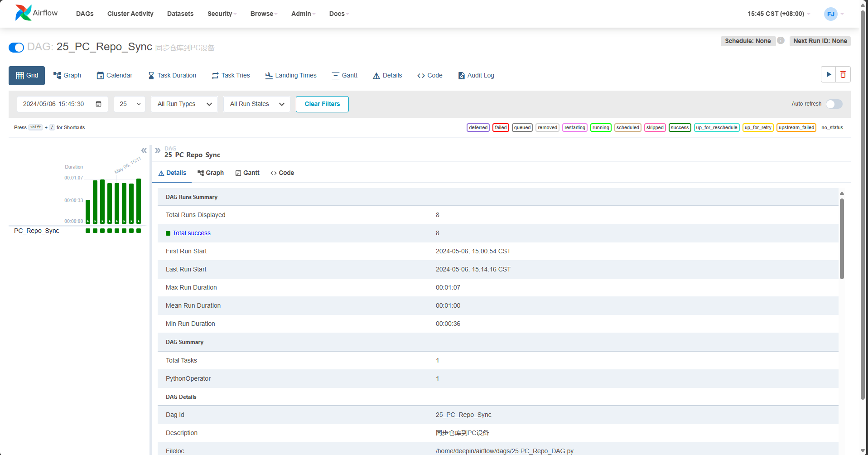Click the success status legend
Screen dimensions: 868x455
pos(680,127)
